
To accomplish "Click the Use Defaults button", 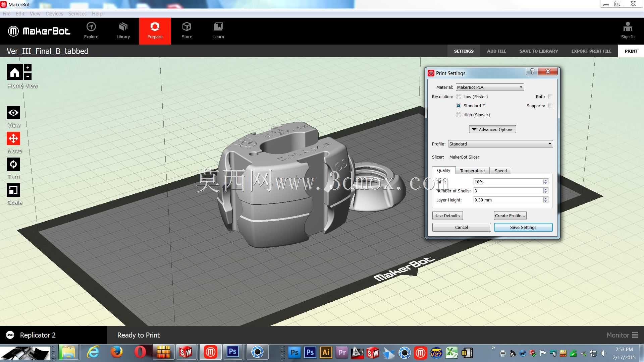I will click(x=447, y=216).
